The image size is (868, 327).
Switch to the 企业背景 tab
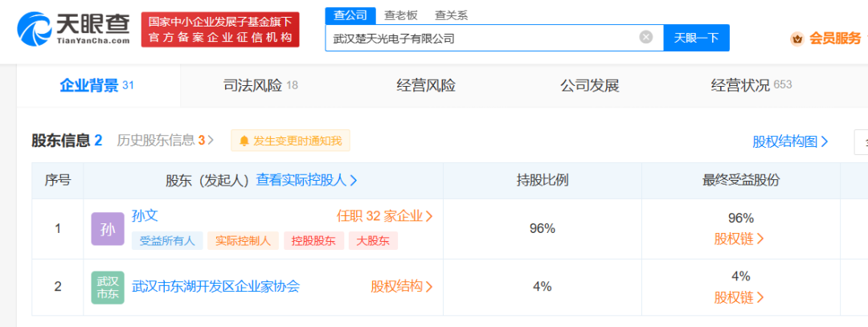(97, 86)
